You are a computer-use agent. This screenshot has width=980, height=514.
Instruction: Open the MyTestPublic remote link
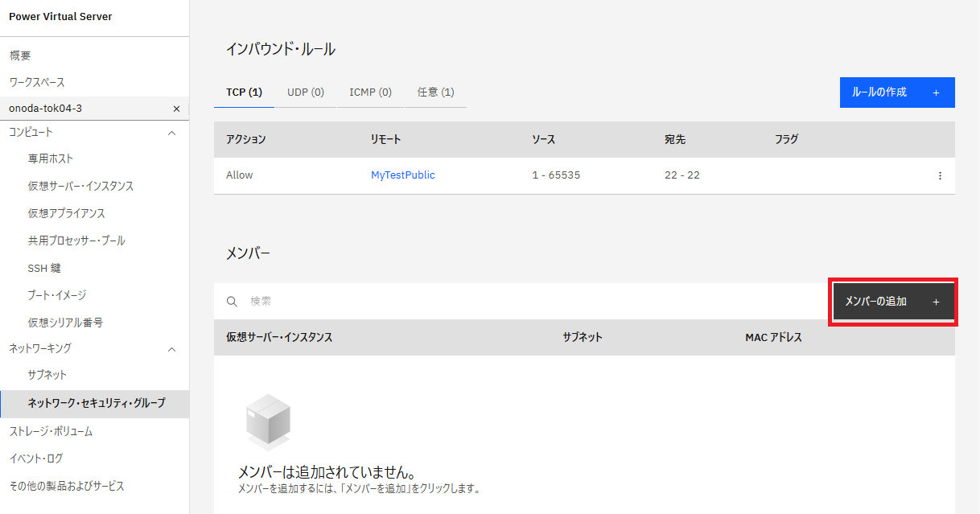(402, 175)
